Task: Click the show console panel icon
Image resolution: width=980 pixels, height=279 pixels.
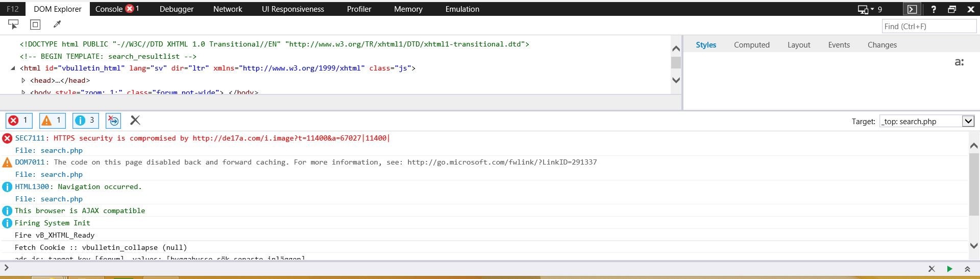Action: point(912,9)
